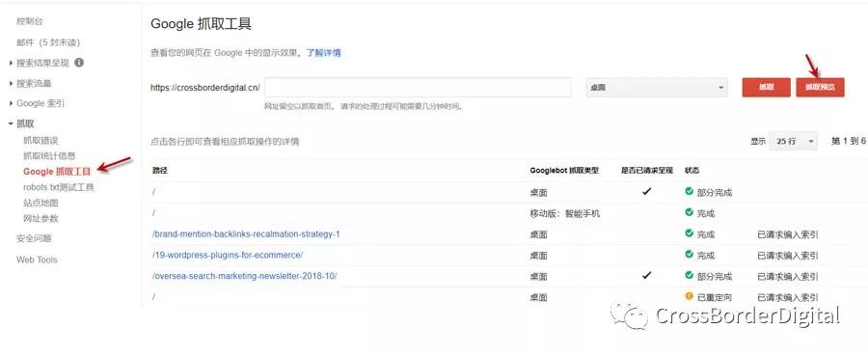
Task: Click green status icon for 移动版 row
Action: (x=690, y=212)
